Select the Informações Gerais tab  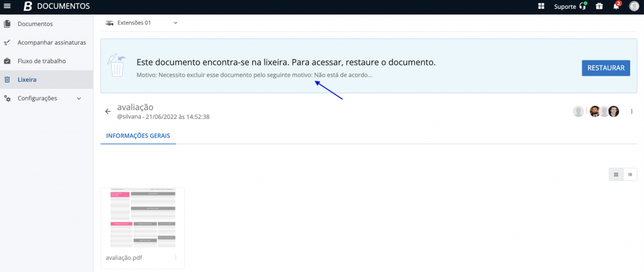coord(138,135)
